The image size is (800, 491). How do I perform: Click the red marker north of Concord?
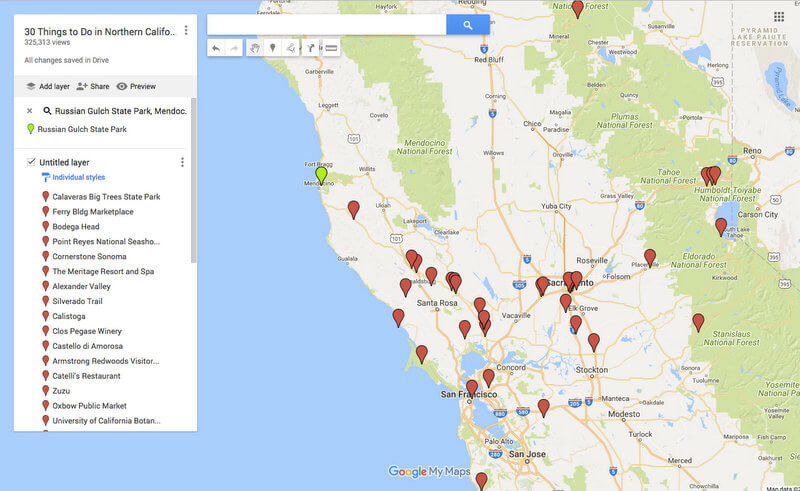pyautogui.click(x=488, y=377)
